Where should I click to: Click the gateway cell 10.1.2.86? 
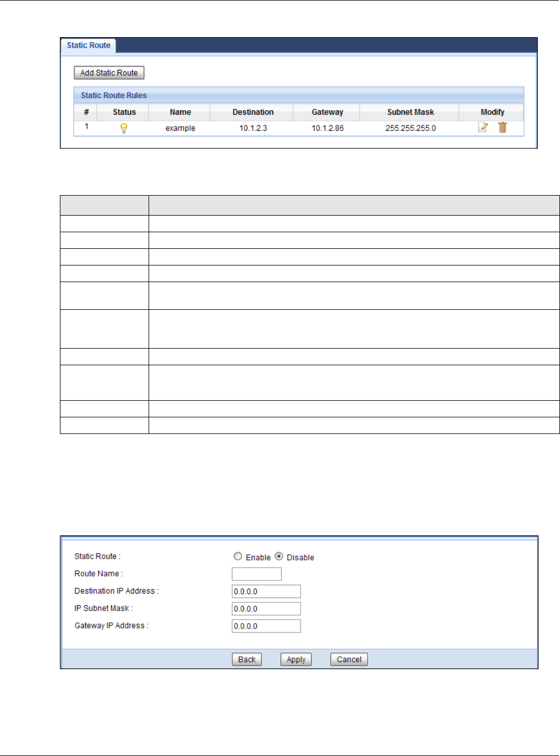(327, 128)
